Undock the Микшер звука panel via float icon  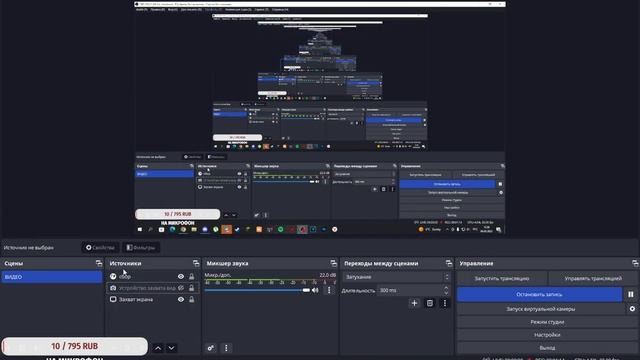pos(333,263)
